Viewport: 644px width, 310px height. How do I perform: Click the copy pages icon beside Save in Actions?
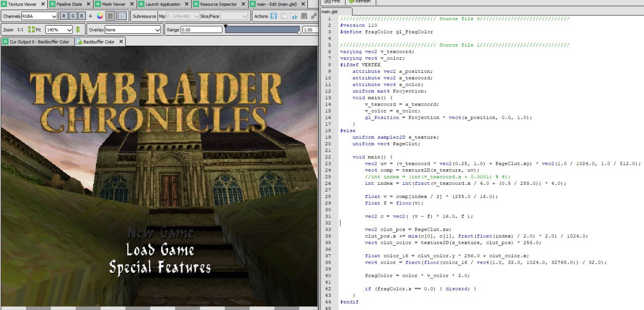(x=284, y=16)
